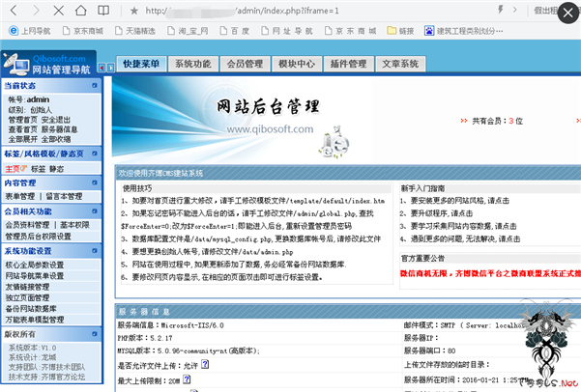Switch to the 插件管理 tab

click(x=347, y=64)
